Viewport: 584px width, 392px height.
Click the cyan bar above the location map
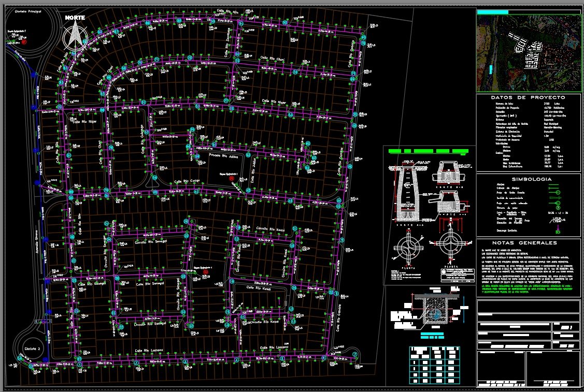pos(492,11)
